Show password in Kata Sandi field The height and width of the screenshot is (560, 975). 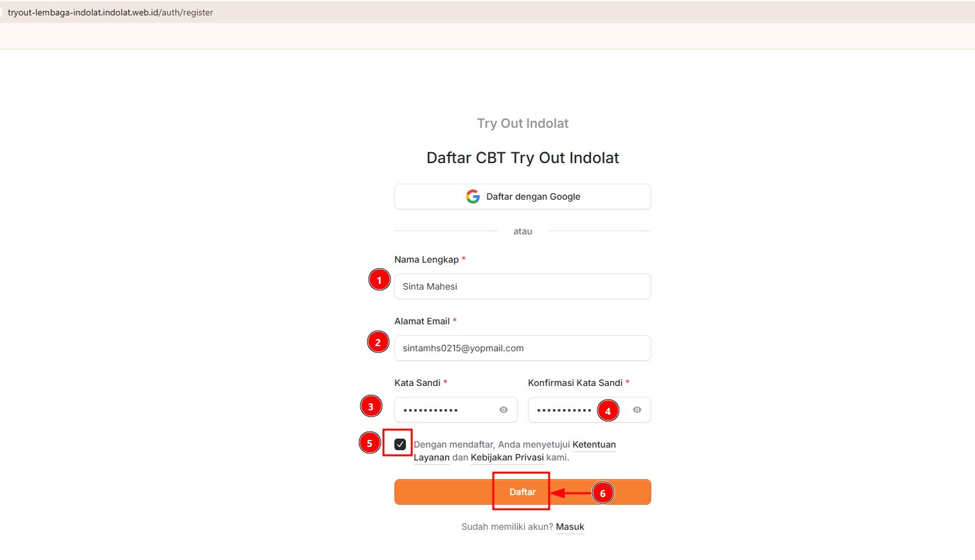(x=504, y=410)
